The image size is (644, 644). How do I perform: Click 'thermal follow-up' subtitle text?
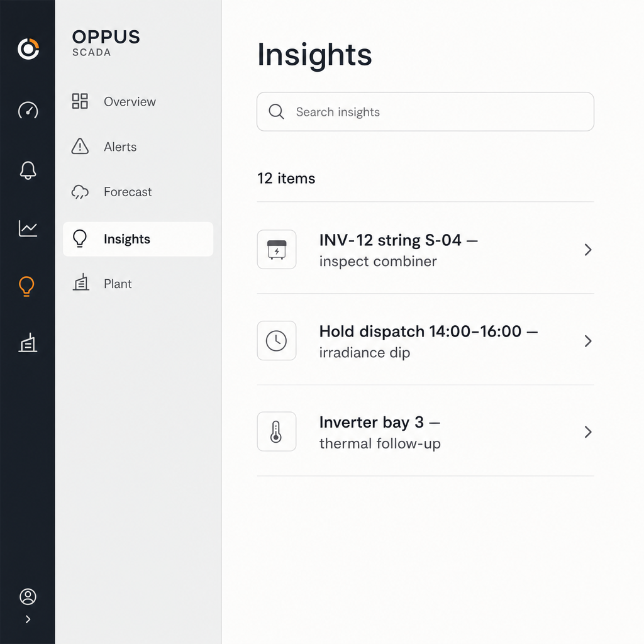pos(380,443)
